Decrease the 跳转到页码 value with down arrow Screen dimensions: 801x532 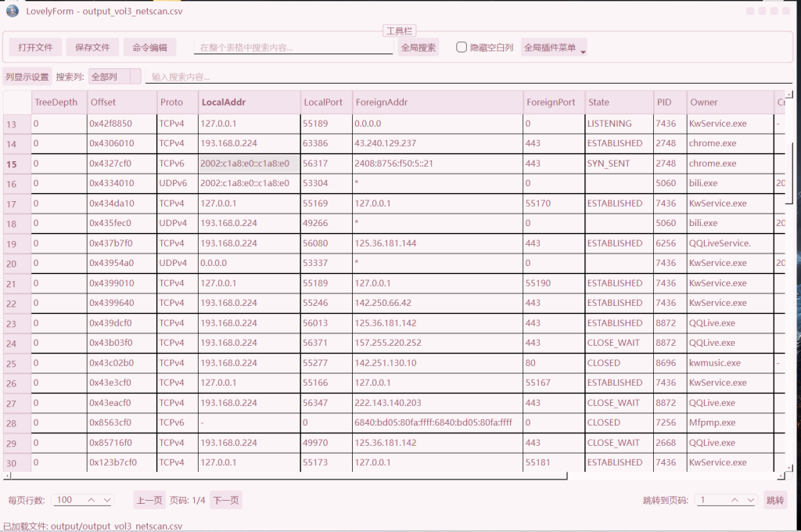(750, 500)
